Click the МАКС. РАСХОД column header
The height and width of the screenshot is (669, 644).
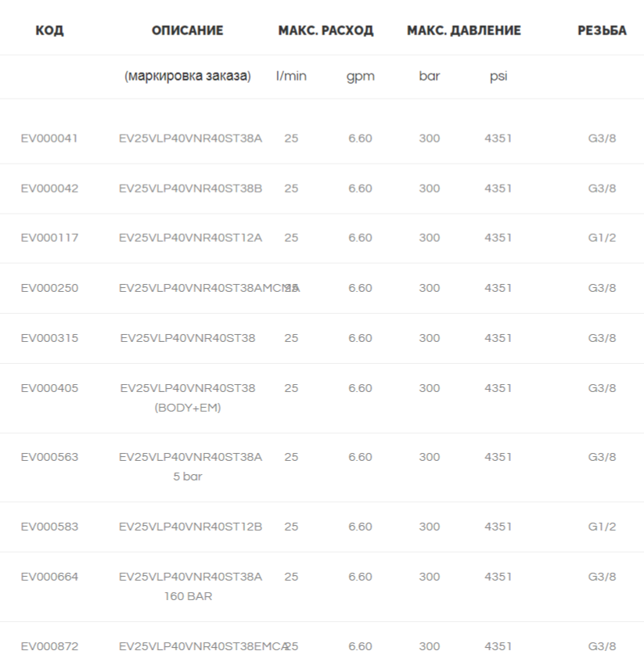[326, 31]
